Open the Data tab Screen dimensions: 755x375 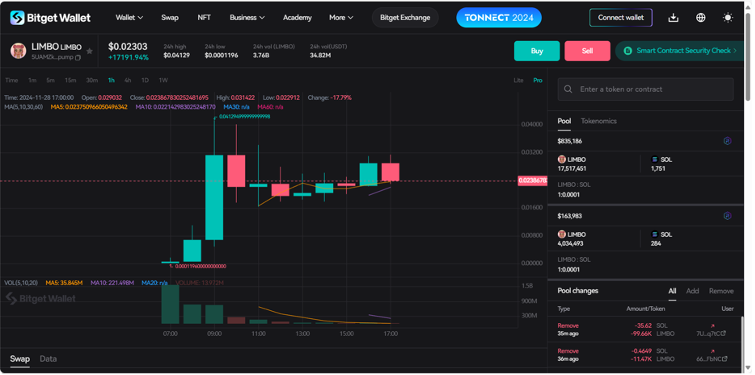[x=48, y=359]
